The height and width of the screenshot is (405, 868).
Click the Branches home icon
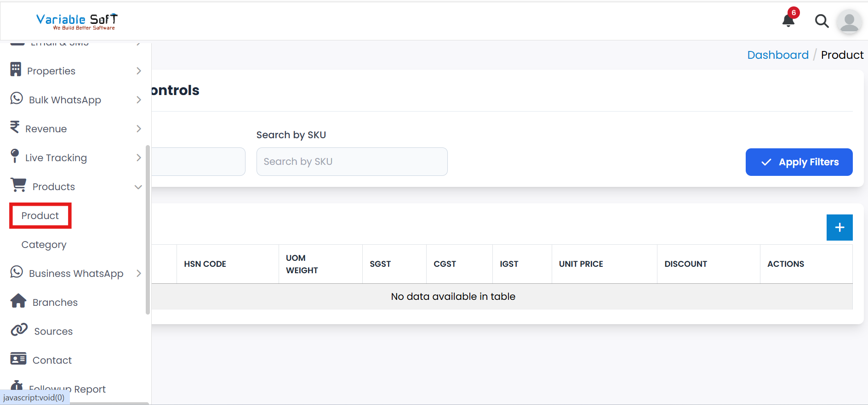18,301
